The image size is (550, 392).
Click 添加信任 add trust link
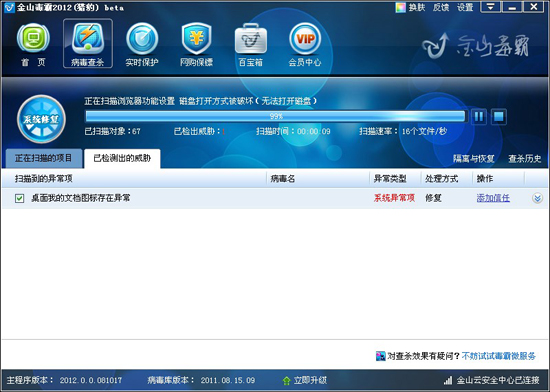click(x=493, y=198)
